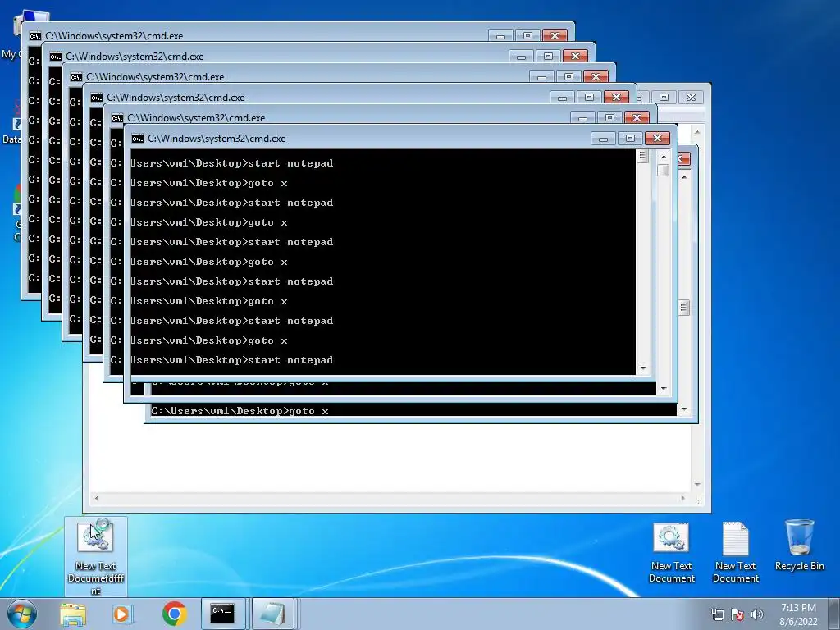The image size is (840, 630).
Task: Open the clock showing 7:13 PM
Action: [798, 614]
